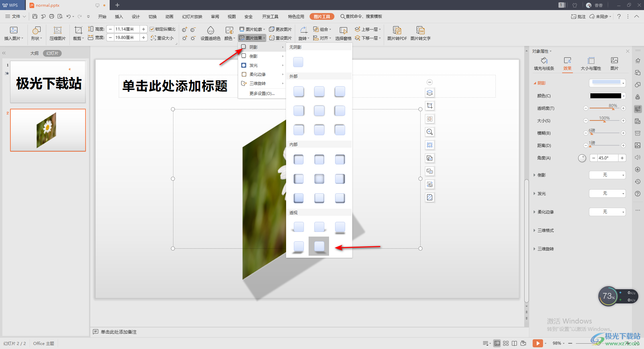Click the Undo icon
Image resolution: width=644 pixels, height=349 pixels.
coord(68,16)
